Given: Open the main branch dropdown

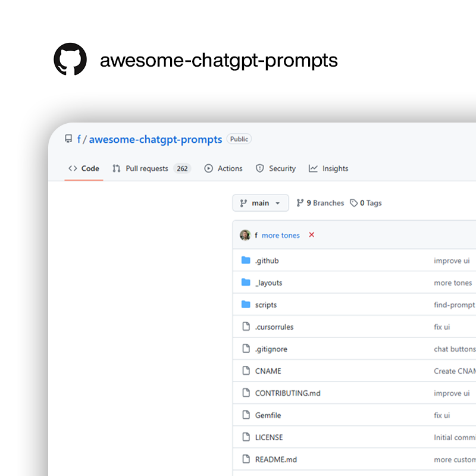Looking at the screenshot, I should (261, 203).
